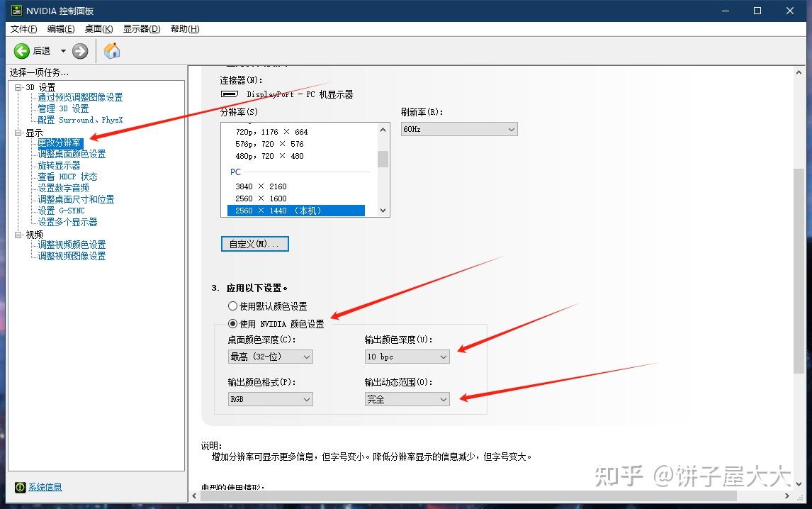Select 旋转显示器 in the tree
Viewport: 812px width, 509px height.
(59, 165)
